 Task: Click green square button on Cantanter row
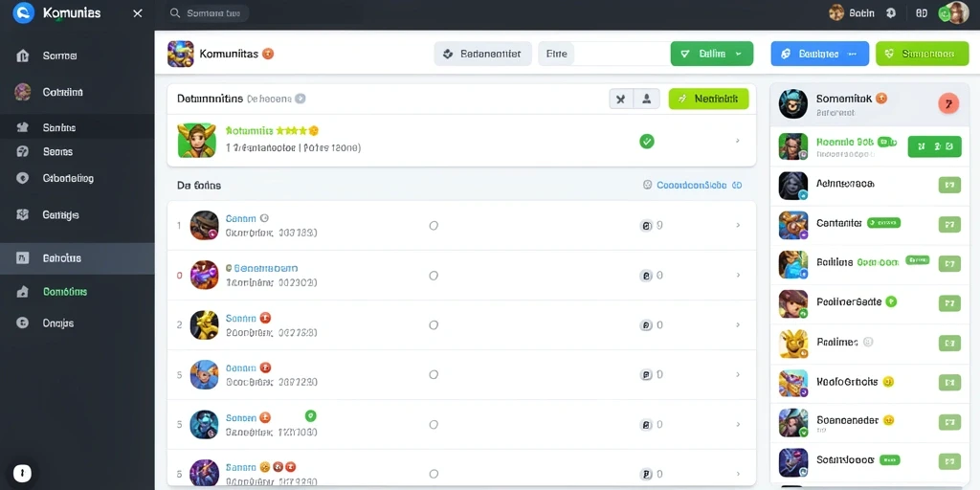(949, 224)
